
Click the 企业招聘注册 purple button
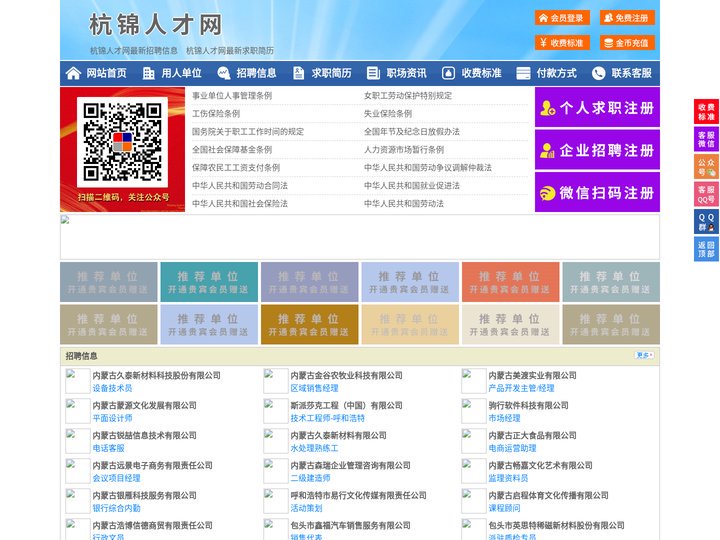pos(597,150)
